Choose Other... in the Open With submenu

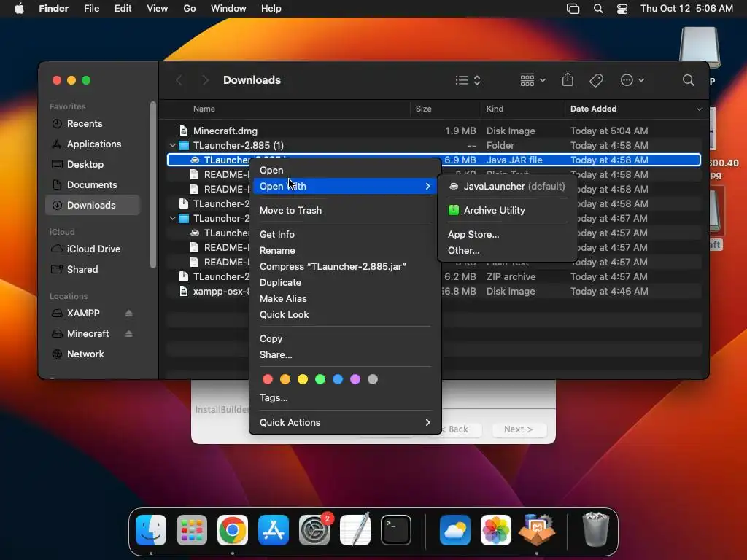(508, 251)
